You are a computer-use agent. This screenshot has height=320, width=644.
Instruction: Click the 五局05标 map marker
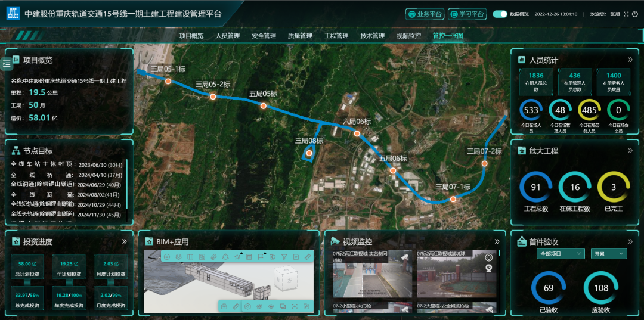tap(264, 106)
